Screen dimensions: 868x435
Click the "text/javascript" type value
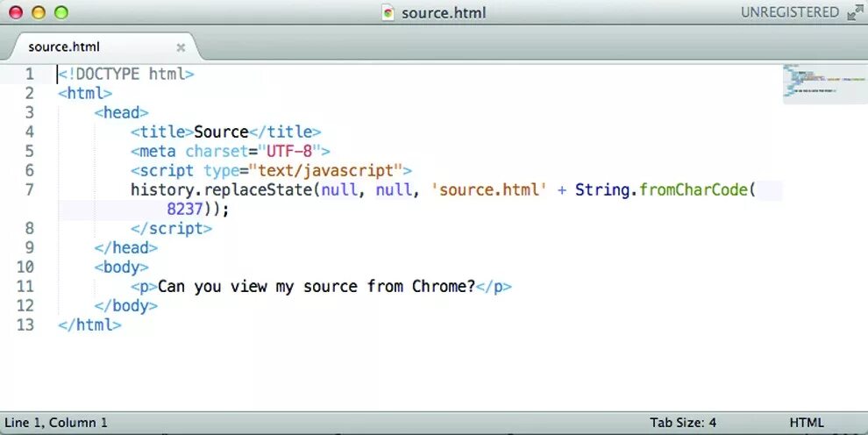[325, 170]
